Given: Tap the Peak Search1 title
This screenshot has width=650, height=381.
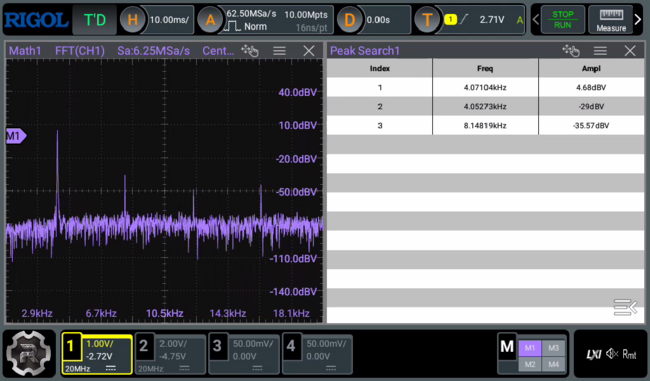Looking at the screenshot, I should pos(365,51).
